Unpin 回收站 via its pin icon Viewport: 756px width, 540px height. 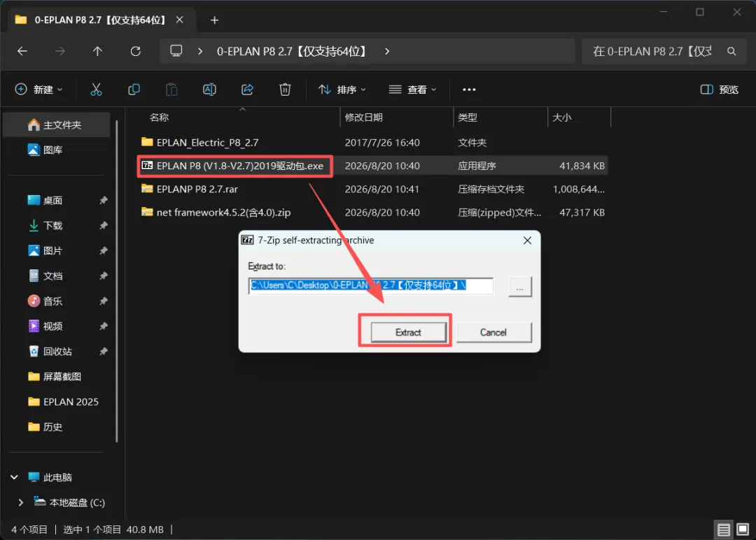(x=103, y=351)
